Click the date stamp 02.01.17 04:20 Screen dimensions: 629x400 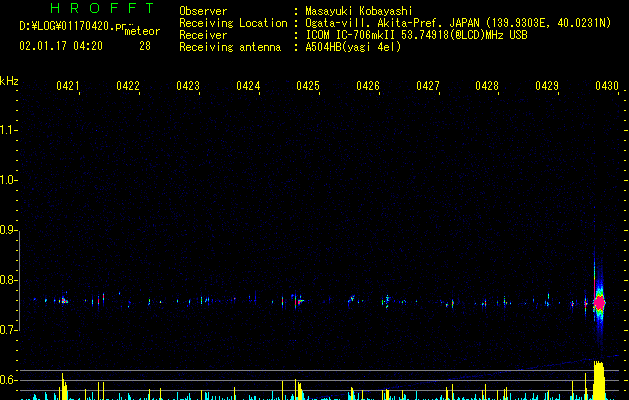tap(61, 46)
